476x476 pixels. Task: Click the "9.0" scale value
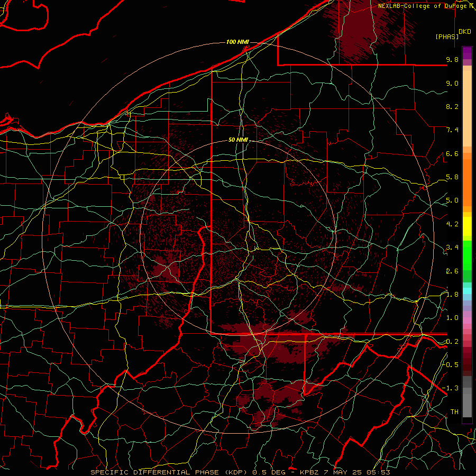pyautogui.click(x=452, y=83)
